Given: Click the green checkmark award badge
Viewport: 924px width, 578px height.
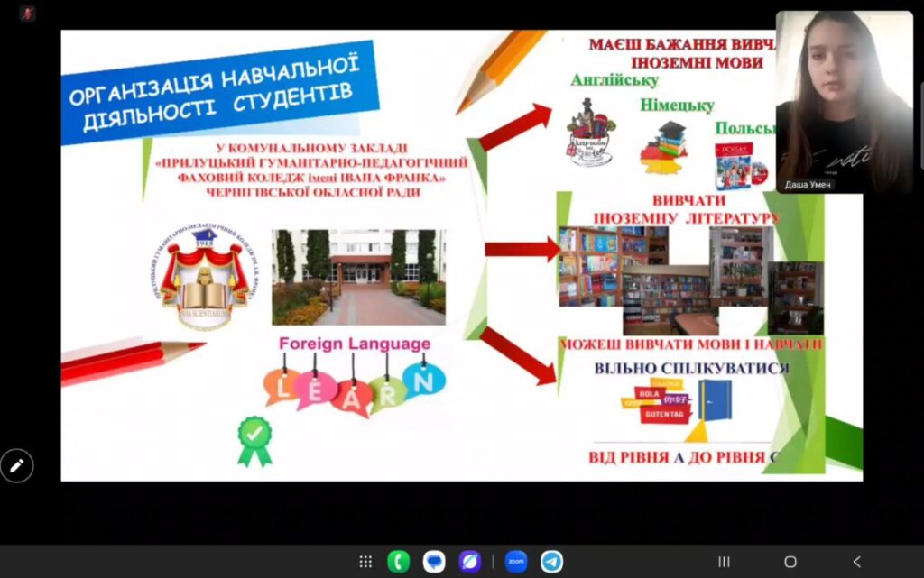Looking at the screenshot, I should (254, 441).
